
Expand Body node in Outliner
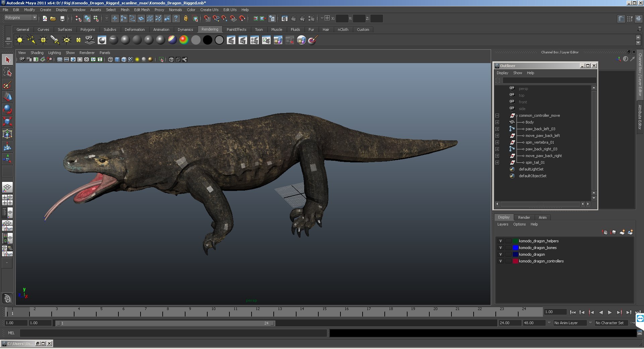[497, 122]
